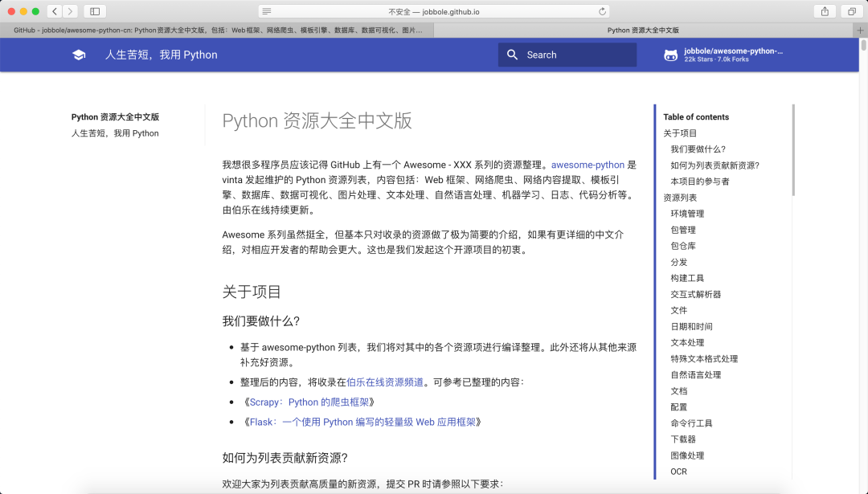Viewport: 868px width, 494px height.
Task: Jump to 如何为列表贡献新资源? in contents
Action: pyautogui.click(x=714, y=165)
